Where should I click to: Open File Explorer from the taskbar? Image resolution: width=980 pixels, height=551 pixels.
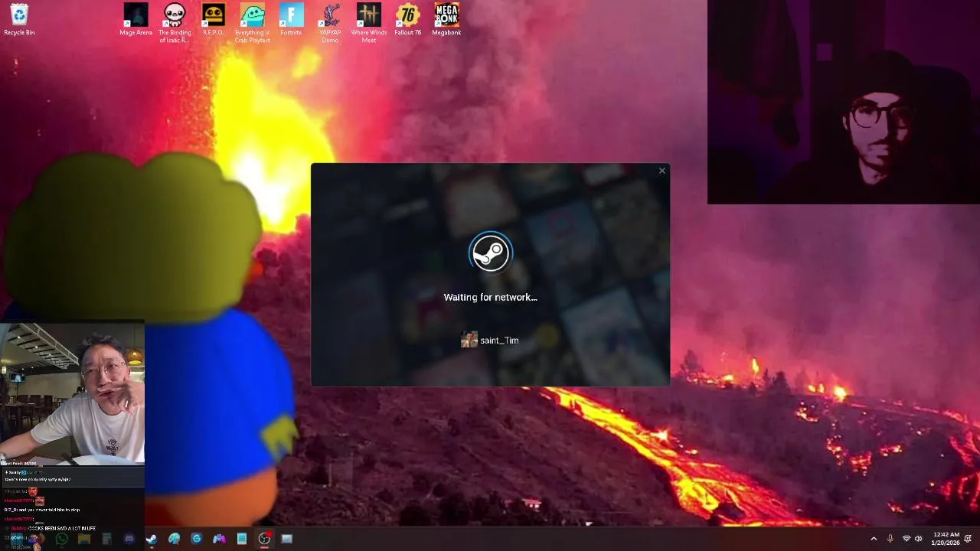[x=84, y=539]
